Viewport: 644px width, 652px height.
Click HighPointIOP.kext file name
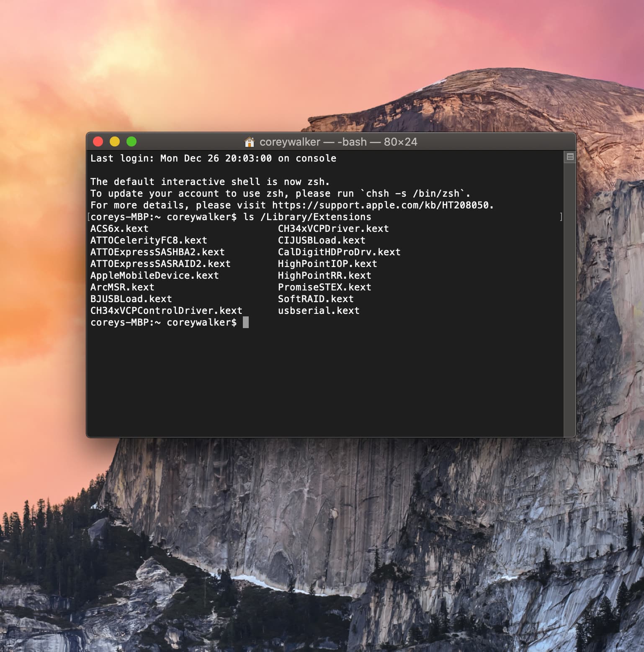pyautogui.click(x=327, y=264)
